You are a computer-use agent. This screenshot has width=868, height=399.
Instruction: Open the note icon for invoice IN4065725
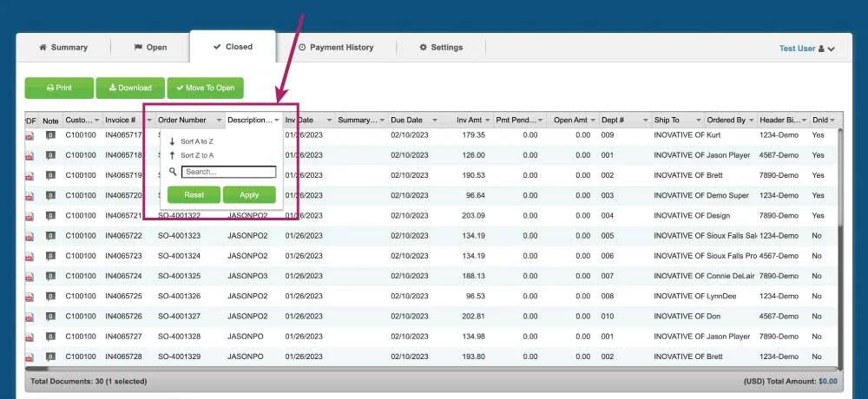pyautogui.click(x=50, y=296)
